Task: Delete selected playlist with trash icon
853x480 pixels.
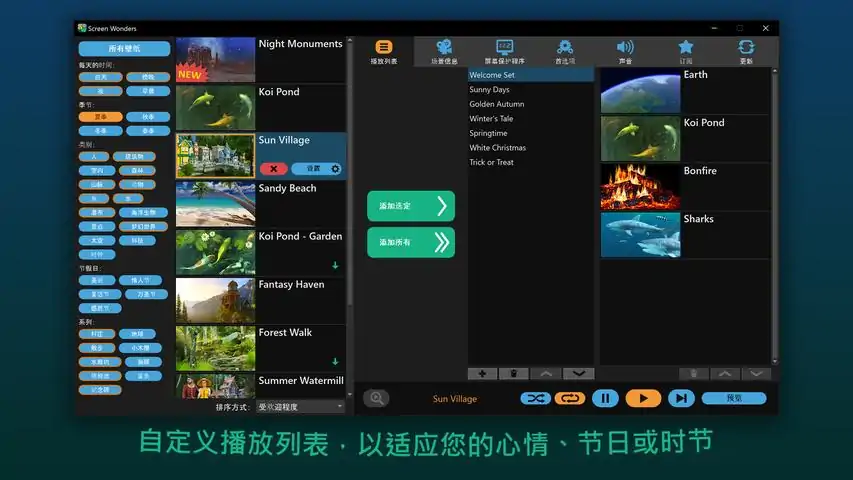Action: coord(514,374)
